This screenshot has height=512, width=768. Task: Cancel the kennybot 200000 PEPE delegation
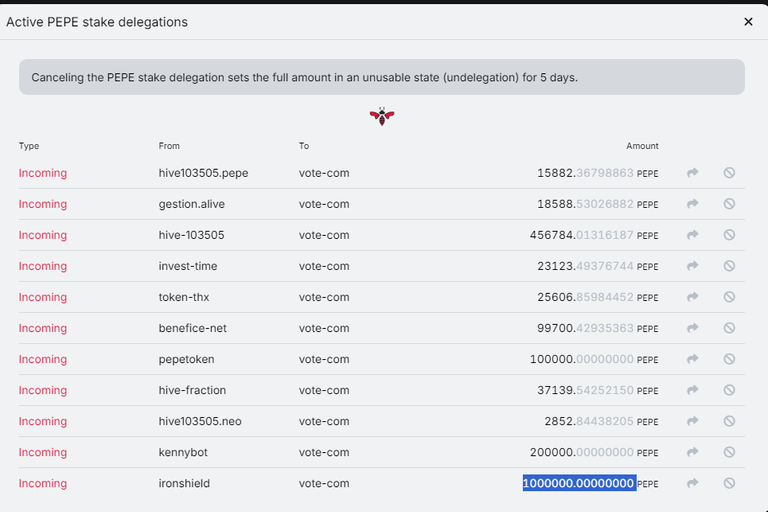(x=729, y=452)
